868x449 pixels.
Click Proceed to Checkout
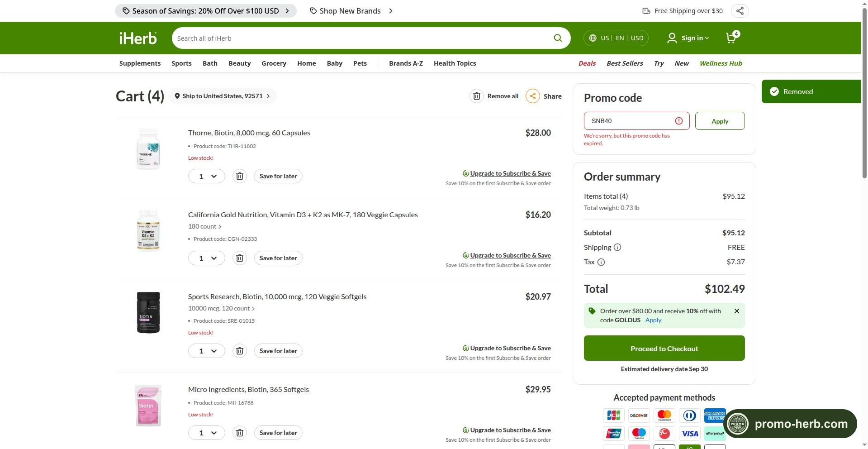click(x=664, y=348)
